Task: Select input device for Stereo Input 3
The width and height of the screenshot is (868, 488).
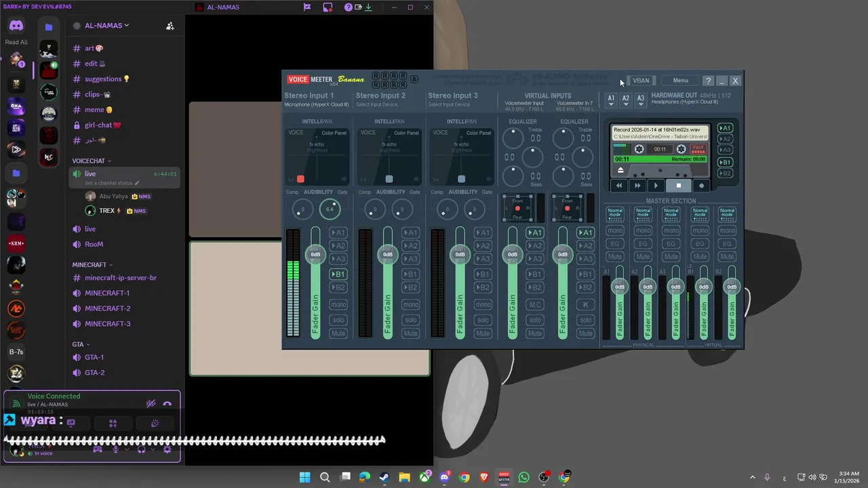Action: [x=449, y=104]
